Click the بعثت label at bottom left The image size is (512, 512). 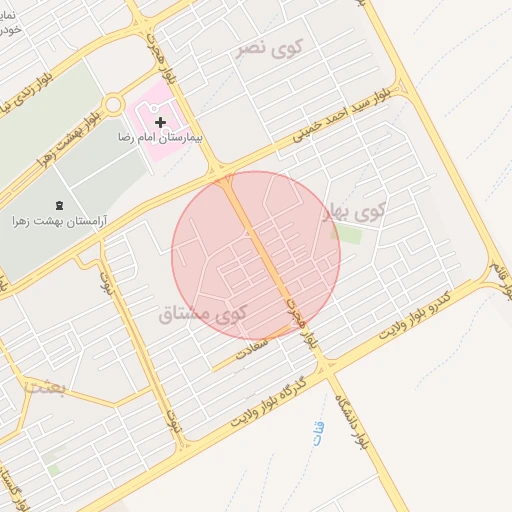point(46,387)
